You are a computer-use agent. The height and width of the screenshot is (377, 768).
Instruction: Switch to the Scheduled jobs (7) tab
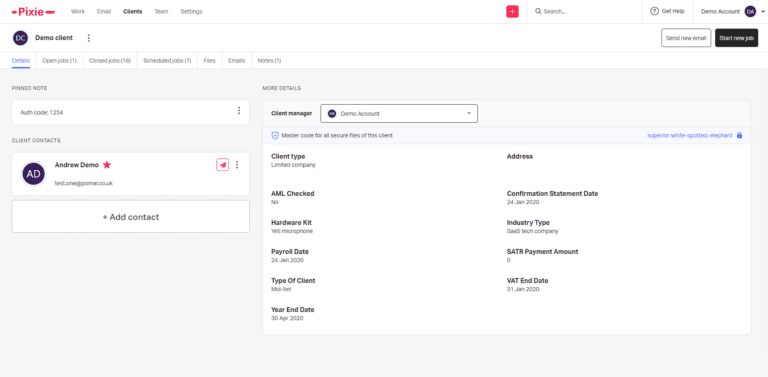167,61
